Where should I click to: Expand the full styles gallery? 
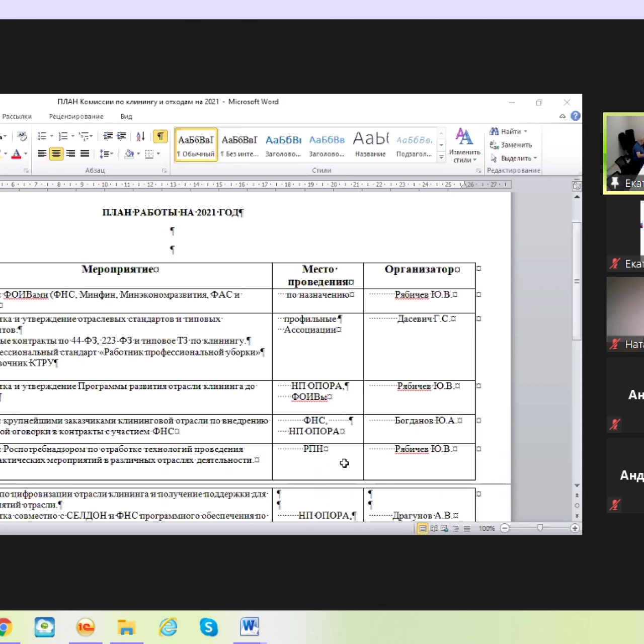coord(441,157)
